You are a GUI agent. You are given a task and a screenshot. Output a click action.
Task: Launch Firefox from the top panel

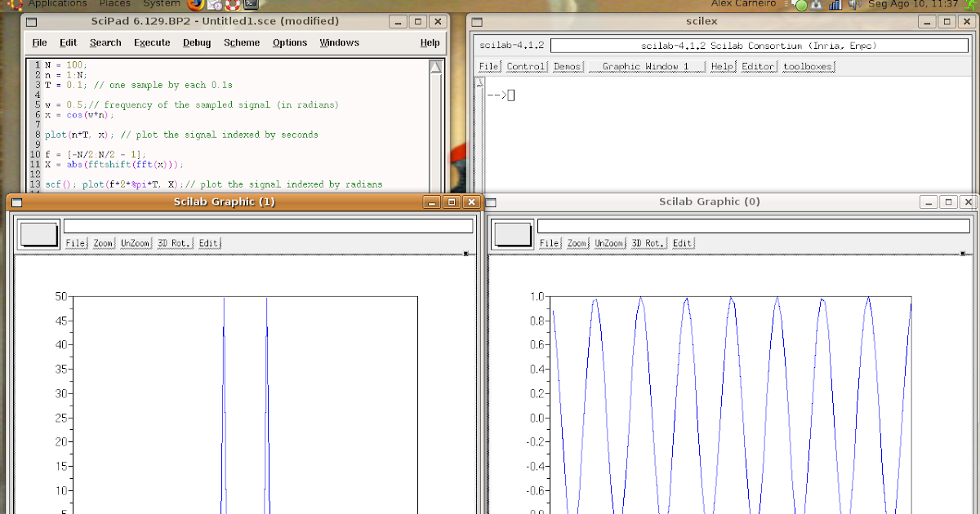tap(194, 4)
